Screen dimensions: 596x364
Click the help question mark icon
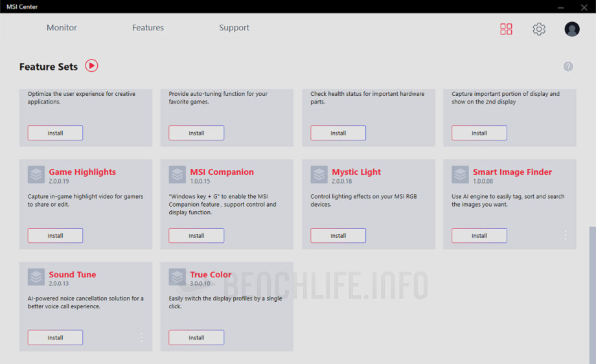click(x=568, y=67)
